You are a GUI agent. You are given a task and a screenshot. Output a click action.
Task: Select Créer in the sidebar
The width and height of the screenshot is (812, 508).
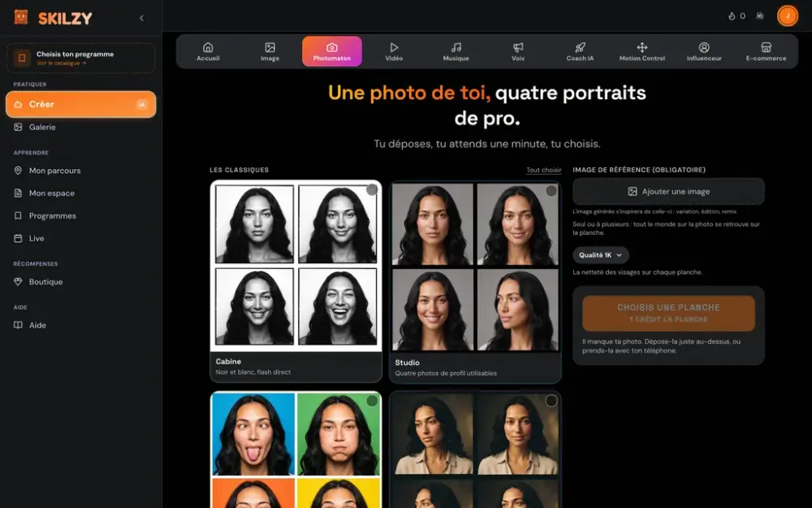coord(80,104)
